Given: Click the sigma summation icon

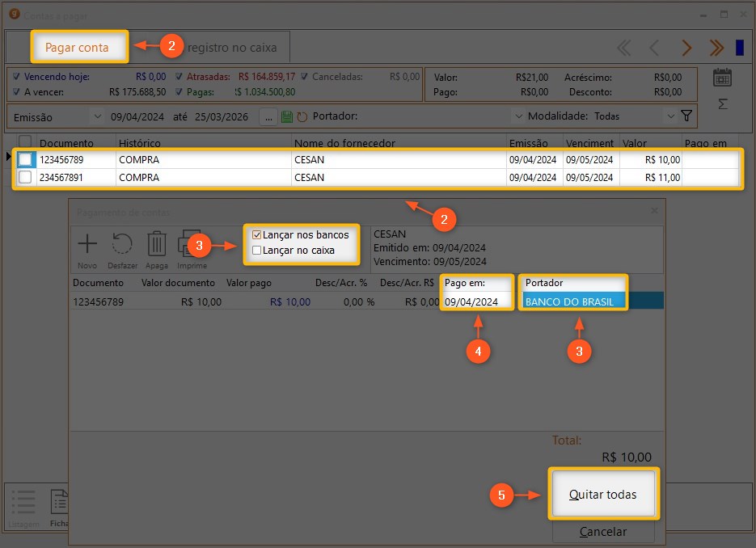Looking at the screenshot, I should click(x=722, y=104).
